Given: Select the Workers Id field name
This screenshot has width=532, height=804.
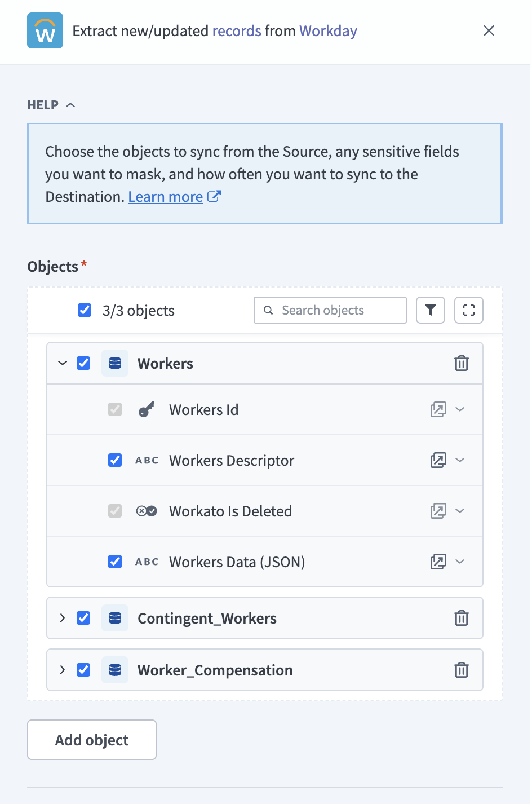Looking at the screenshot, I should point(203,409).
